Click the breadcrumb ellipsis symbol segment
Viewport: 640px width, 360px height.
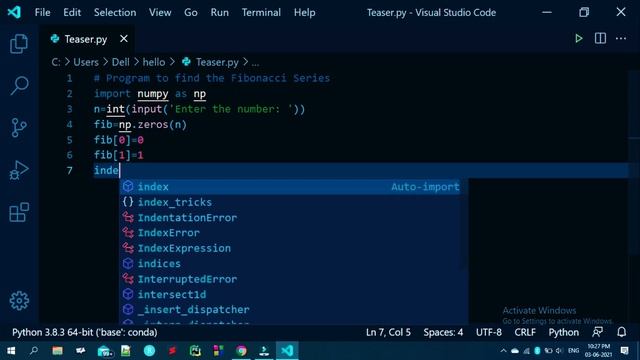click(x=255, y=62)
